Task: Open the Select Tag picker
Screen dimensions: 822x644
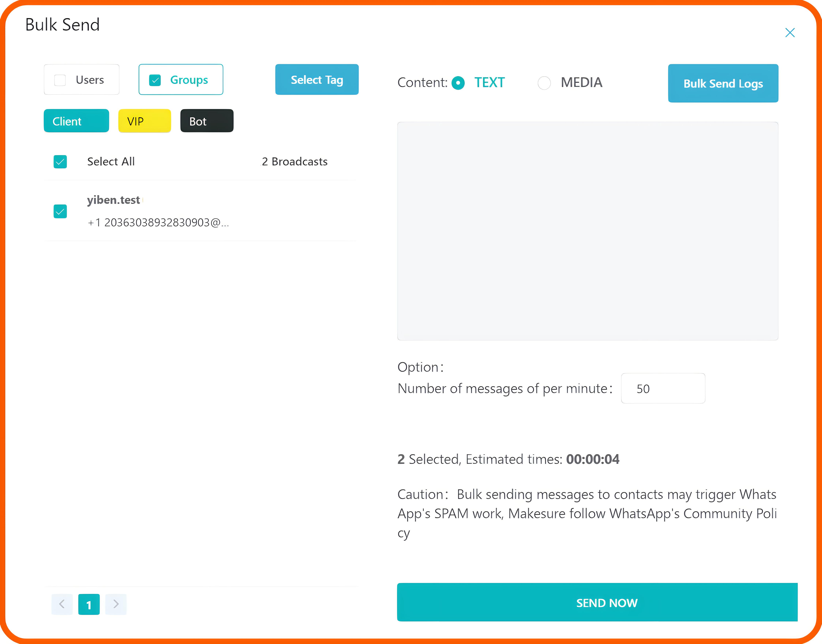Action: tap(317, 80)
